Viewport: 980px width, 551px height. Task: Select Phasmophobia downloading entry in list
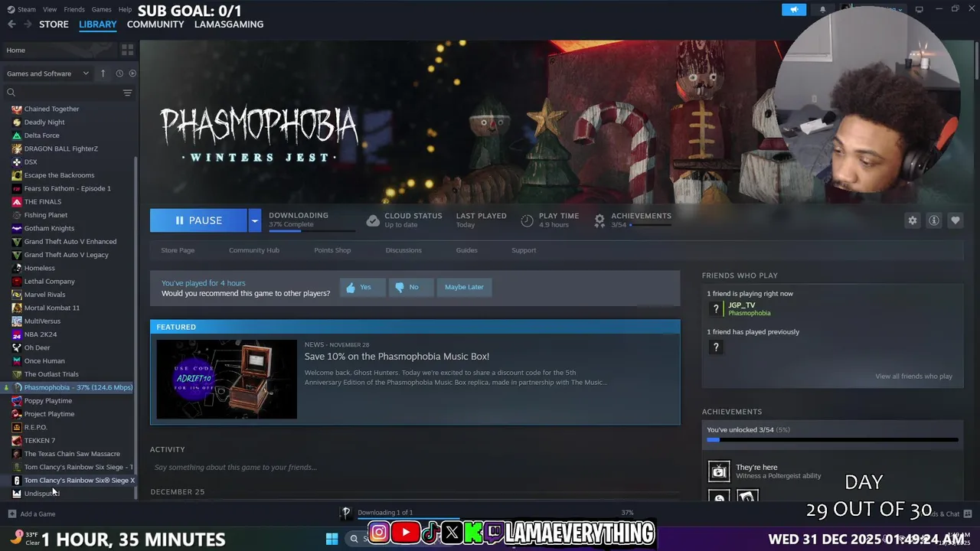pyautogui.click(x=69, y=387)
